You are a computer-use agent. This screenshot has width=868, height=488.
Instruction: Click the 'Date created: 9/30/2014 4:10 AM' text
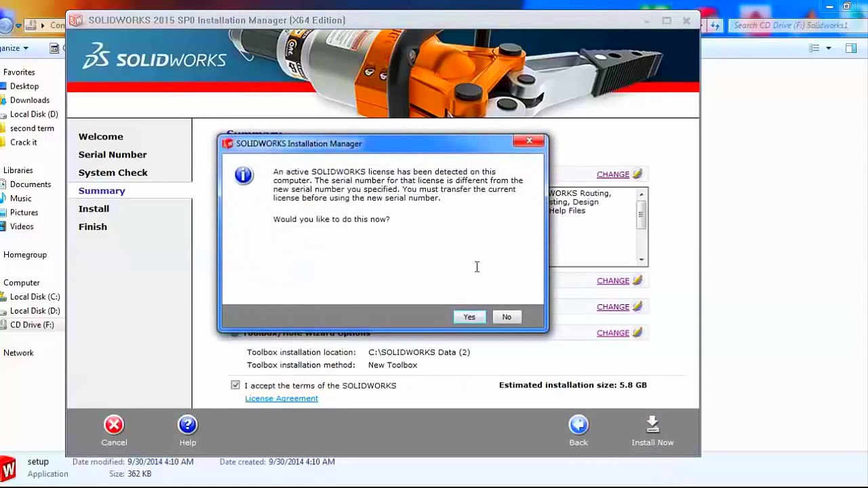(x=277, y=462)
